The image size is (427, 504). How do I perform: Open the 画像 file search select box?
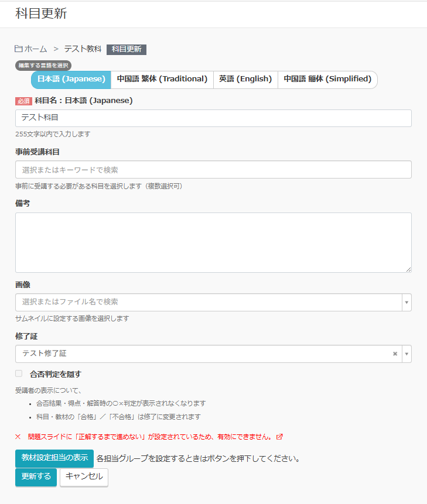tap(208, 302)
